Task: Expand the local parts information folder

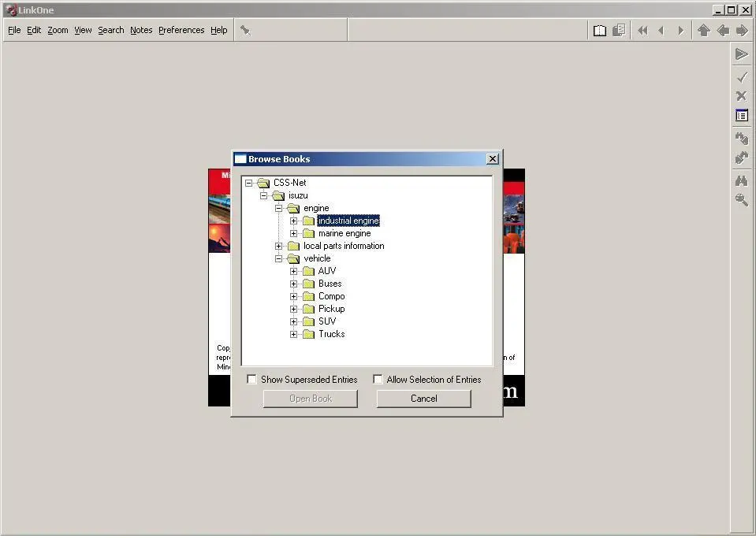Action: [x=279, y=246]
